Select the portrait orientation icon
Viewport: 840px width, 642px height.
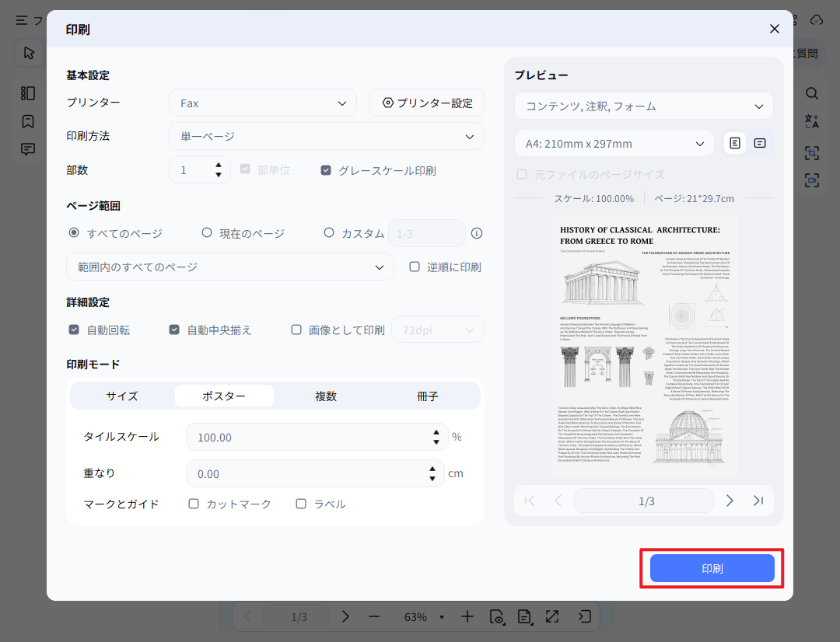tap(735, 143)
